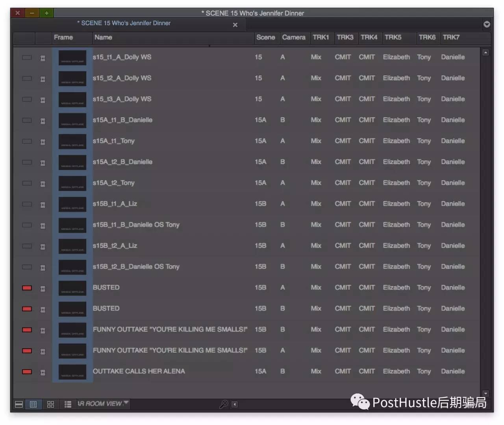
Task: Click clip icon for s15_t2_A_Dolly WS
Action: point(43,79)
